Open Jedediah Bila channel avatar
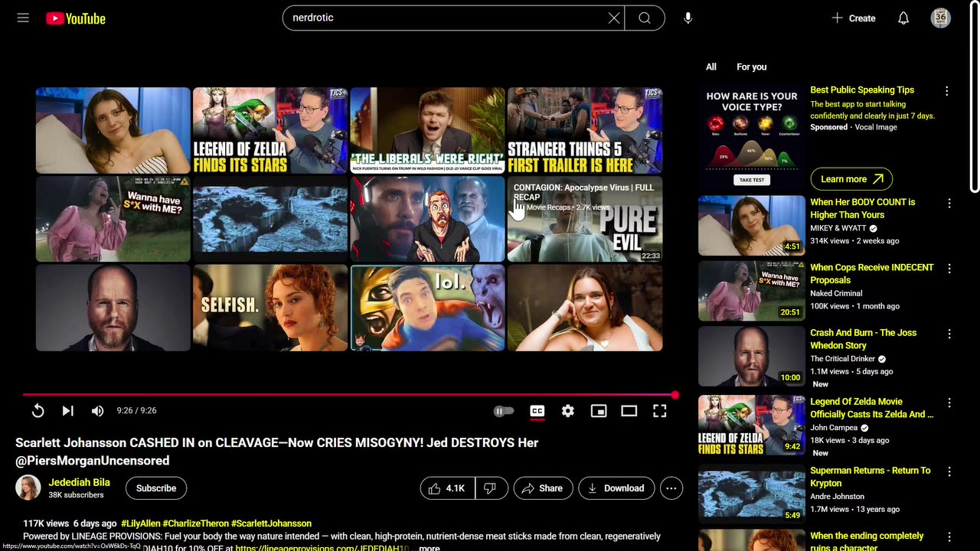Screen dimensions: 980x551 (x=28, y=488)
